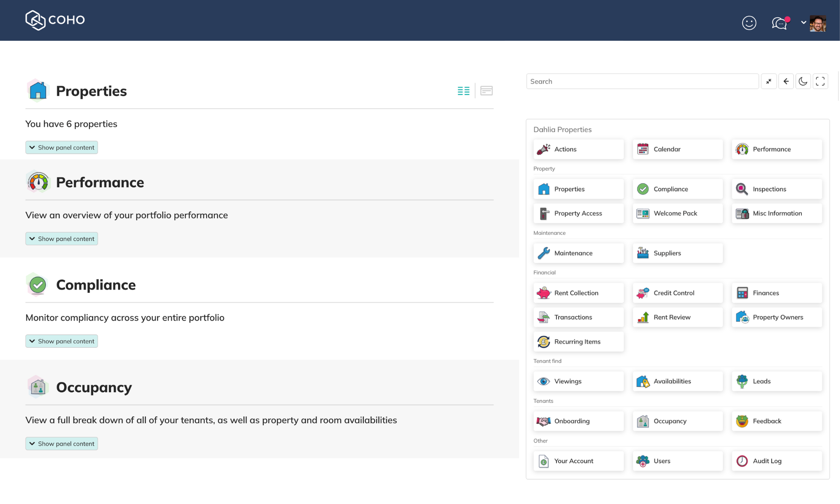
Task: Expand the Compliance panel content
Action: click(61, 341)
